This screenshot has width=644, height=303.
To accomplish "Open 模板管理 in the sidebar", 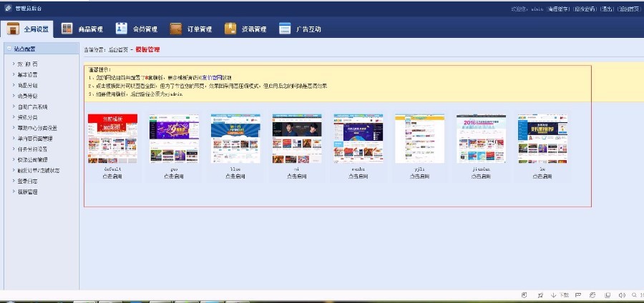I will (27, 192).
